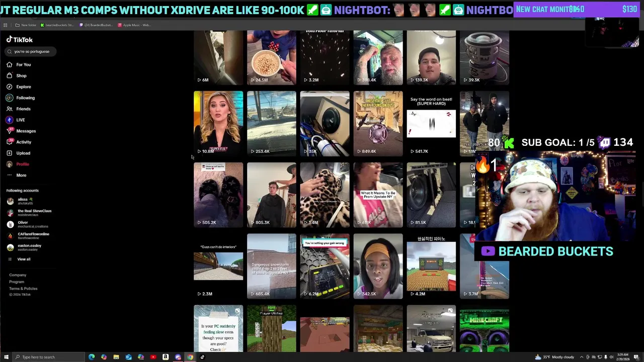Open the Explore compass icon

coord(9,86)
